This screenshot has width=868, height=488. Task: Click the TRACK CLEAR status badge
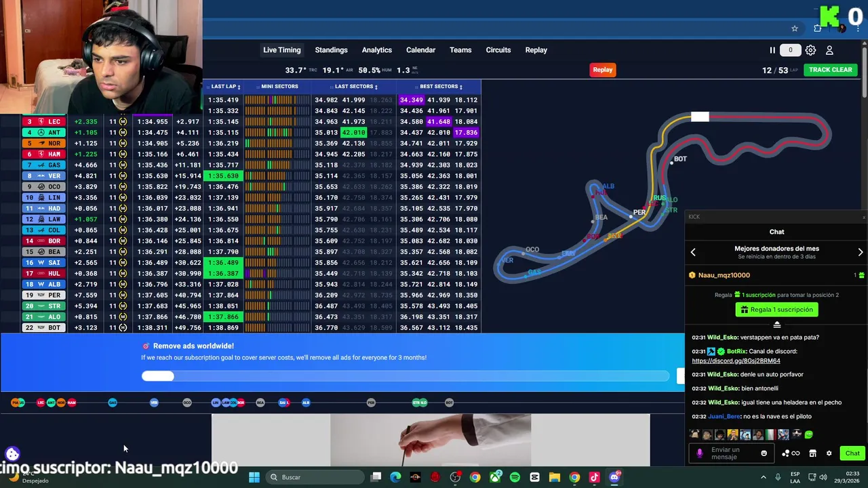(830, 70)
